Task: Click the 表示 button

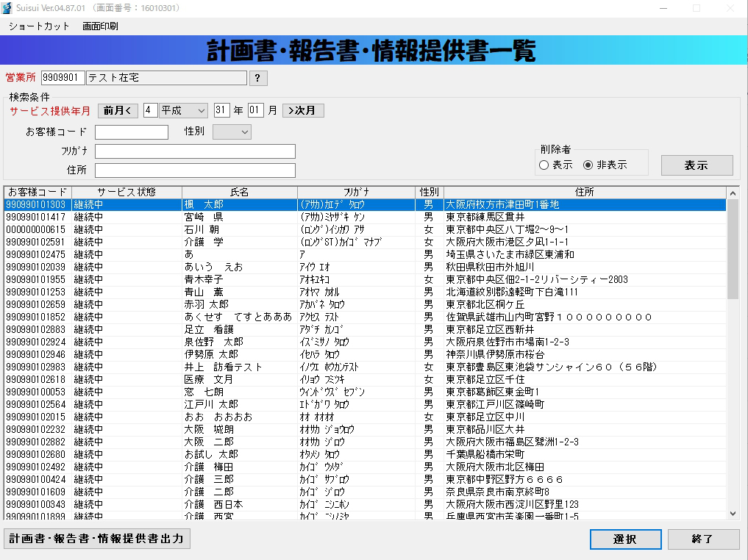Action: (697, 165)
